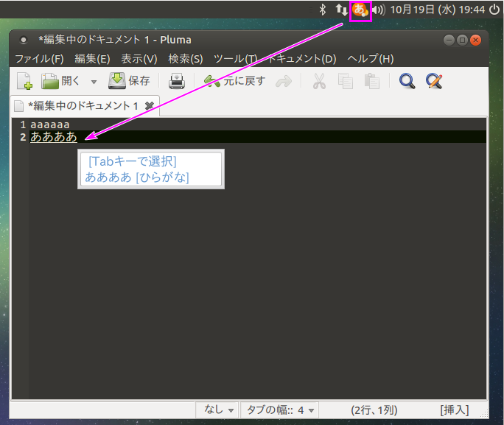Open the ヘルプ(H) menu

pos(371,59)
